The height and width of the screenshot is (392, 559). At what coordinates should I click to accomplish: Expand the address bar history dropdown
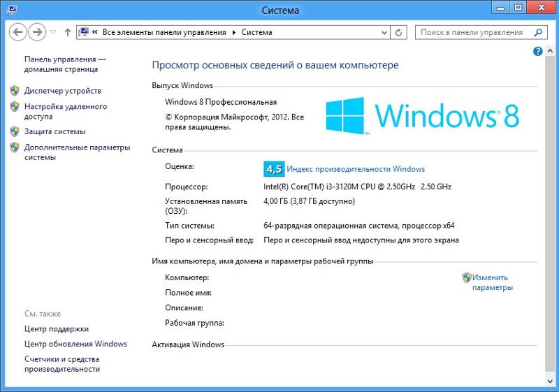384,32
